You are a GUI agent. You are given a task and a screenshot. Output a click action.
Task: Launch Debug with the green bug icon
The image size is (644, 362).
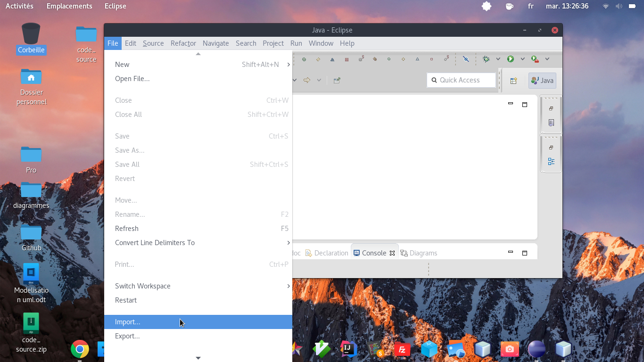pos(486,59)
